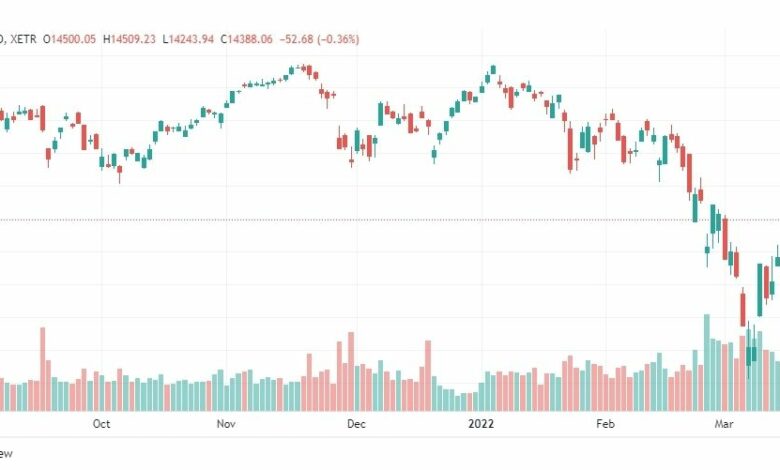Click the Feb label on time axis
780x470 pixels.
[605, 424]
